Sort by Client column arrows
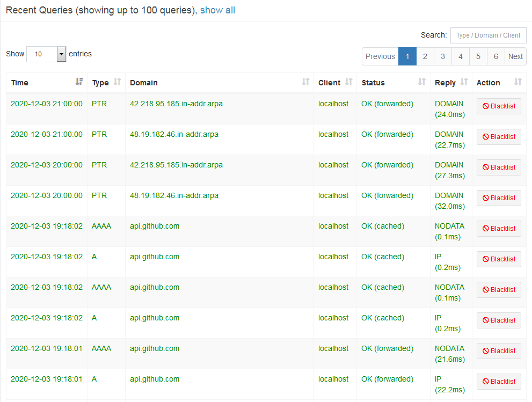The width and height of the screenshot is (532, 402). click(348, 82)
